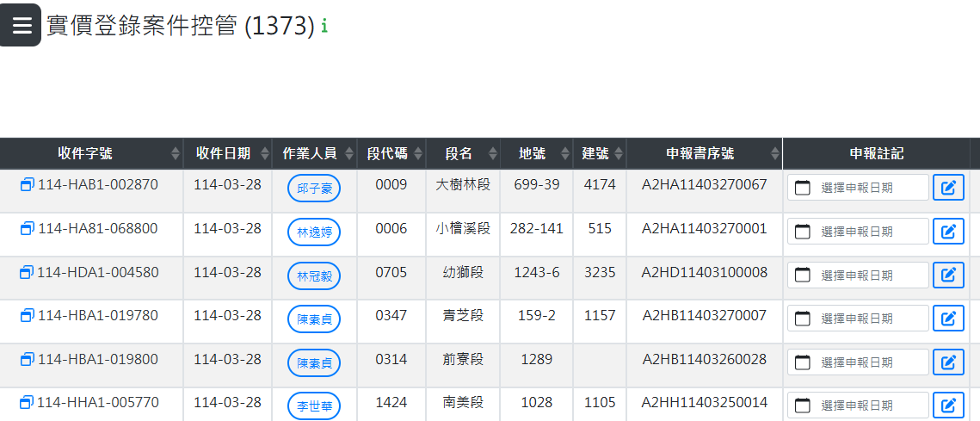Click edit note button for A2HB11403270007 row
This screenshot has width=980, height=421.
click(x=948, y=319)
